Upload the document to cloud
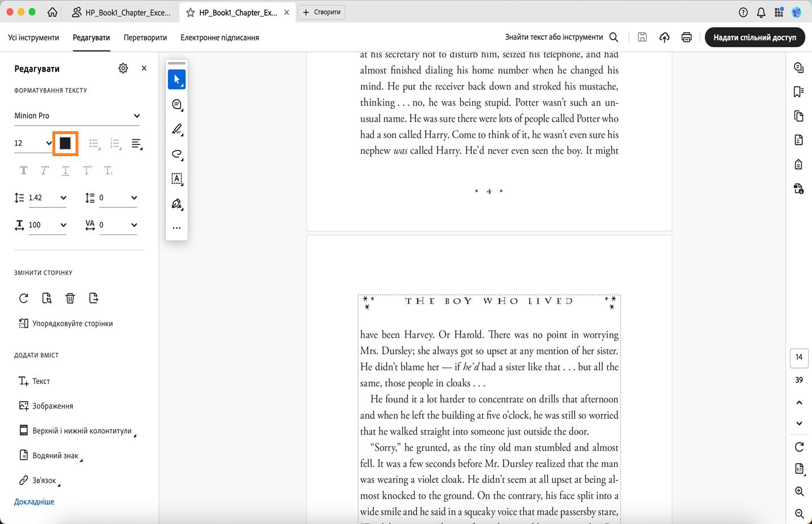Screen dimensions: 812x524 pyautogui.click(x=664, y=37)
